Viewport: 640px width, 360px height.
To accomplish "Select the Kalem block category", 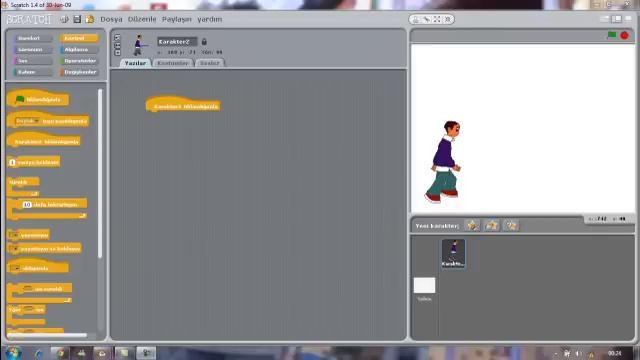I will pyautogui.click(x=33, y=72).
